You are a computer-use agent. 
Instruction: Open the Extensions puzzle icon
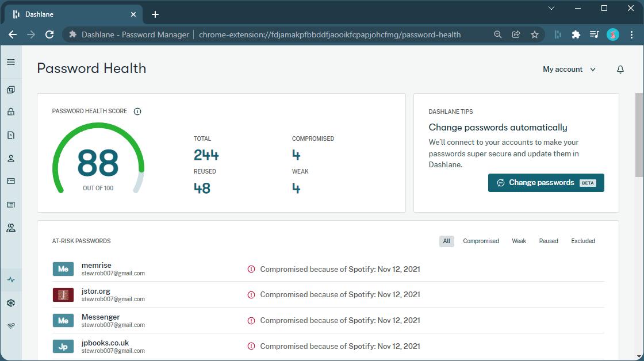pyautogui.click(x=576, y=34)
